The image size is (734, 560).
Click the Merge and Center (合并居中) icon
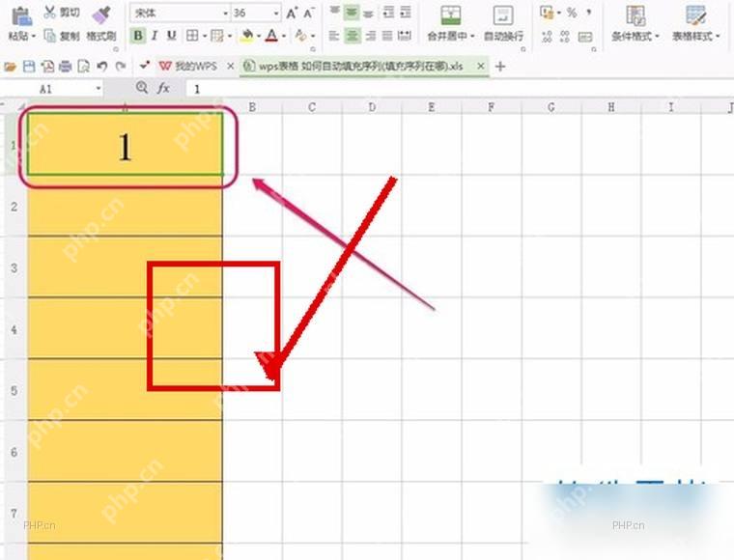point(450,16)
